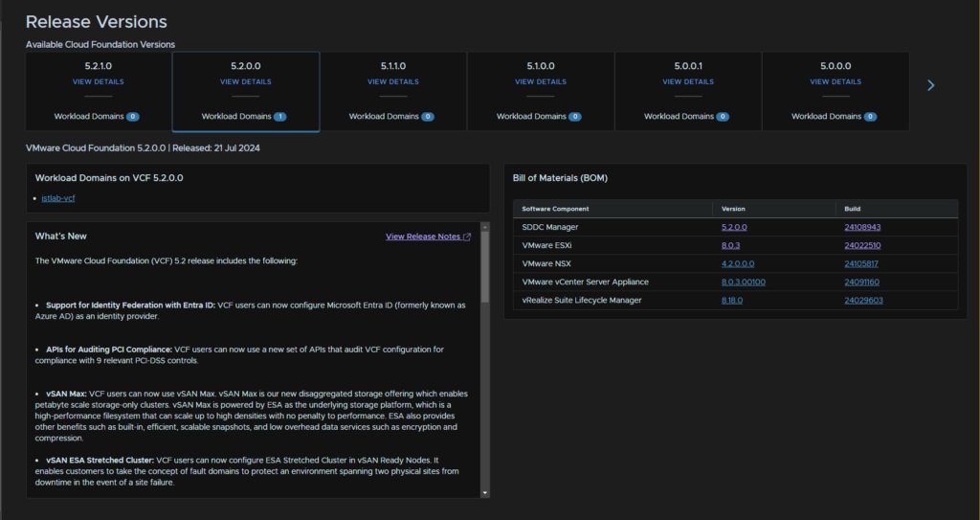Select the 5.1.1.0 version card title
Viewport: 980px width, 520px height.
tap(393, 66)
